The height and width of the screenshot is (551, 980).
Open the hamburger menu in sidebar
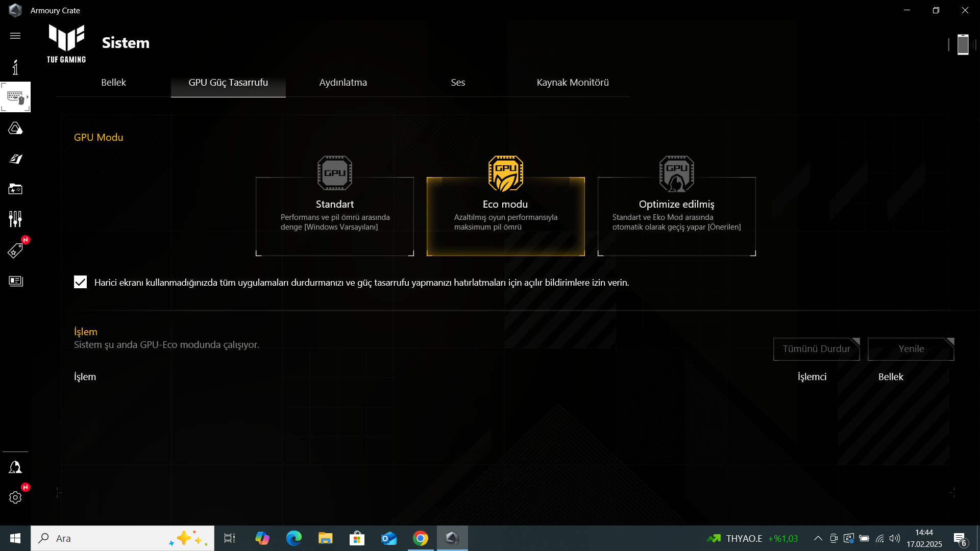point(15,36)
